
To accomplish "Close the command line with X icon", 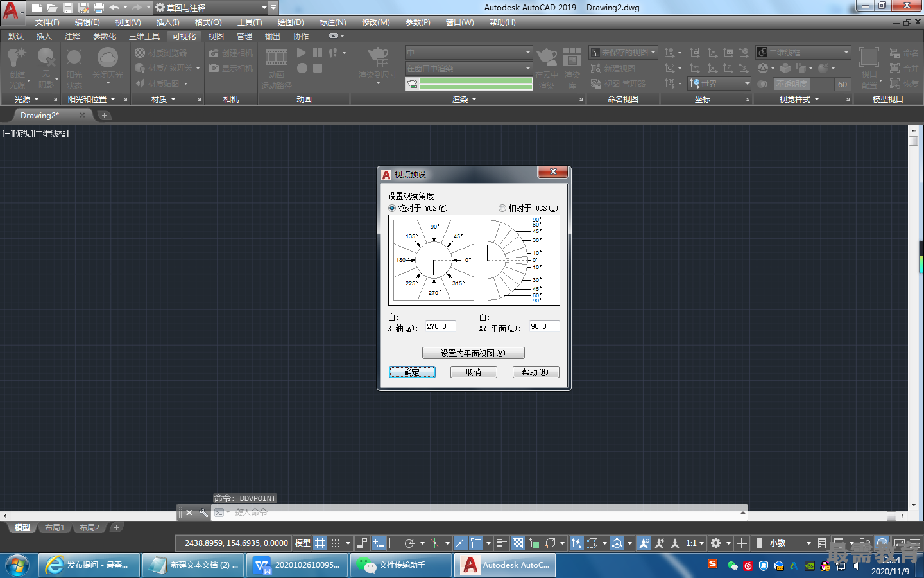I will click(x=189, y=512).
